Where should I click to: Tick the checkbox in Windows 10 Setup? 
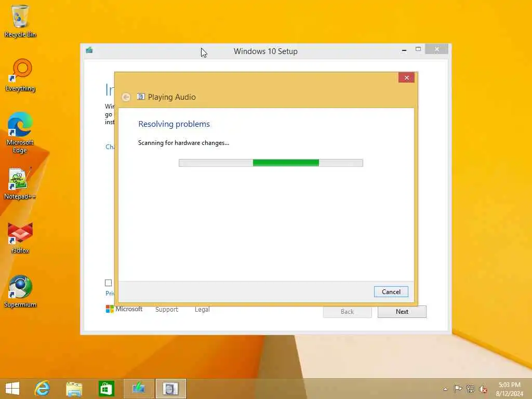pyautogui.click(x=108, y=283)
